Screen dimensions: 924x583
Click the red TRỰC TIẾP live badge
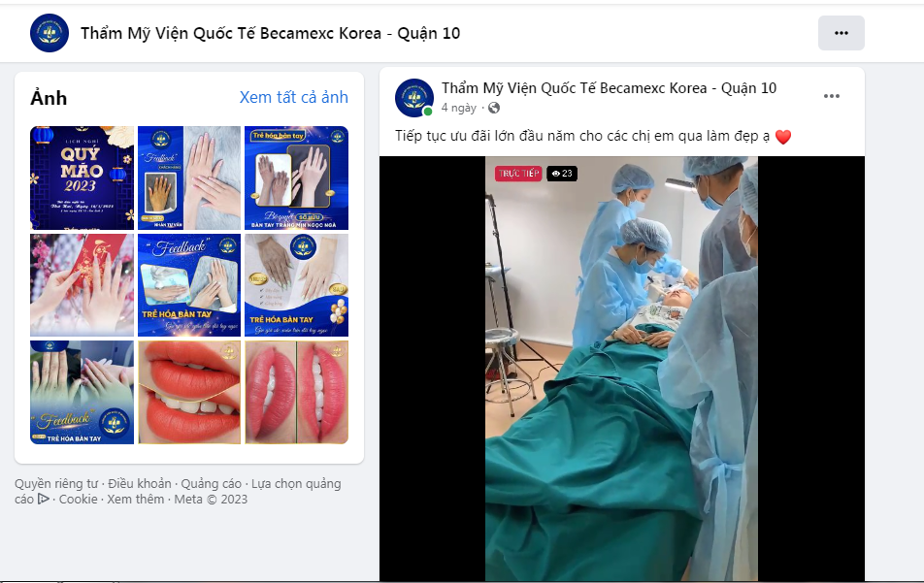pyautogui.click(x=518, y=173)
